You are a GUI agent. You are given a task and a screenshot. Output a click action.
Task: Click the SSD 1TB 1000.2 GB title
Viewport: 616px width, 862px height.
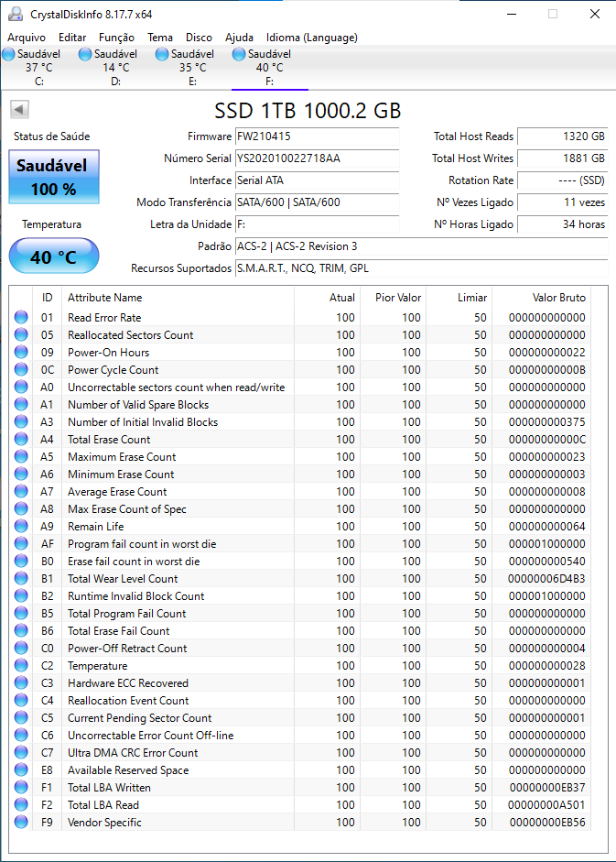point(308,111)
